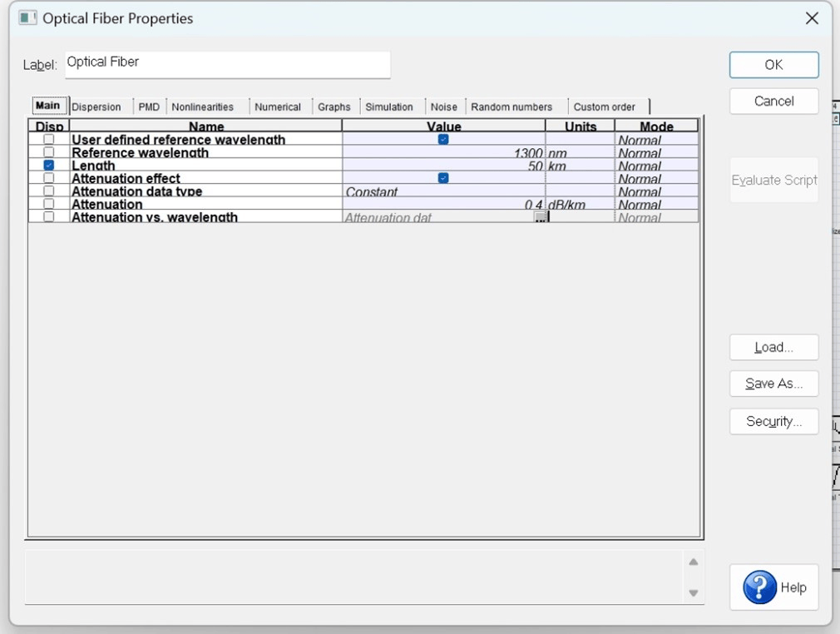Click the Help question mark icon
840x634 pixels.
click(x=759, y=587)
